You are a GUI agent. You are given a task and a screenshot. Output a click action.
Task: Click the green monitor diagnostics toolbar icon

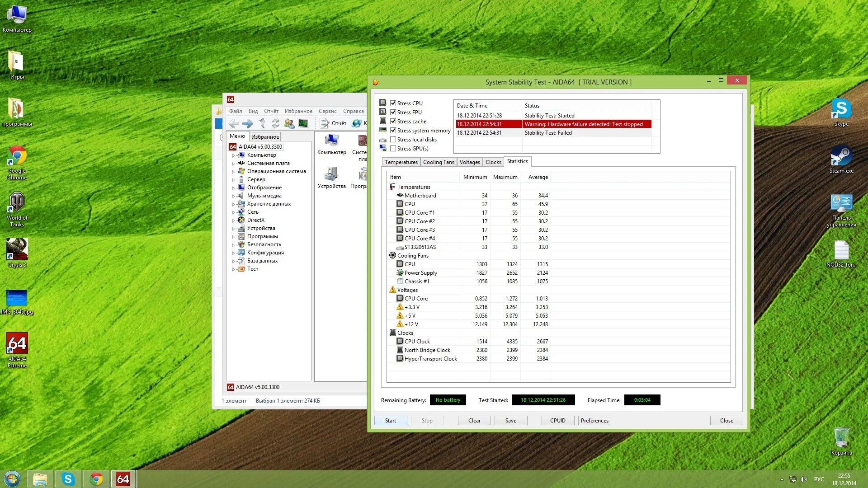tap(303, 123)
